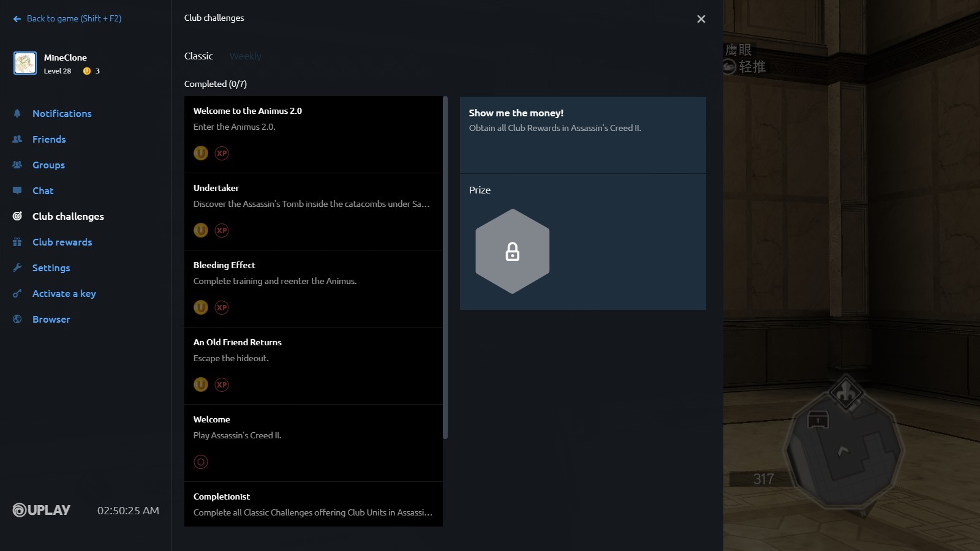Click Units coin icon under Undertaker

pyautogui.click(x=201, y=230)
